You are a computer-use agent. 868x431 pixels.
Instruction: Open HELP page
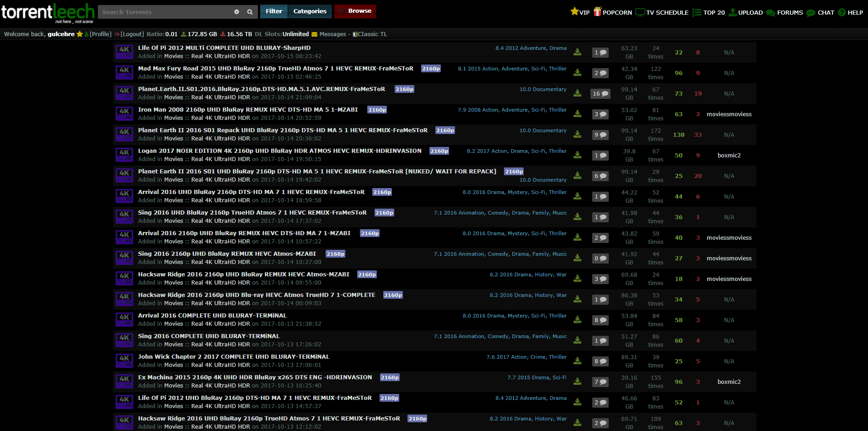851,12
